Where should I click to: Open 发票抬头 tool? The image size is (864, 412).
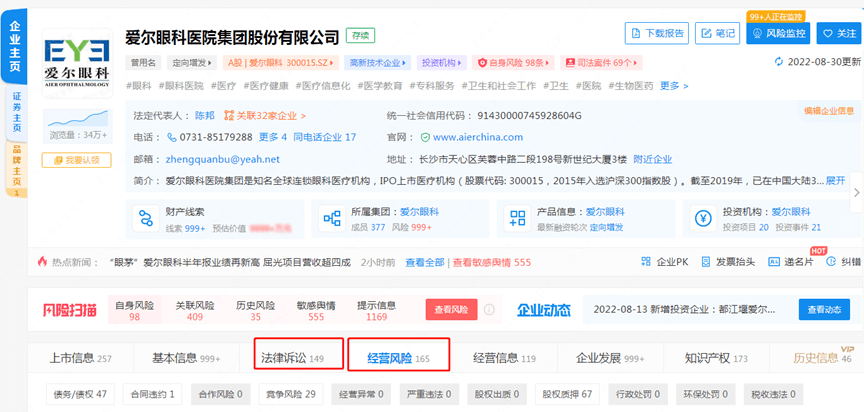pos(728,262)
